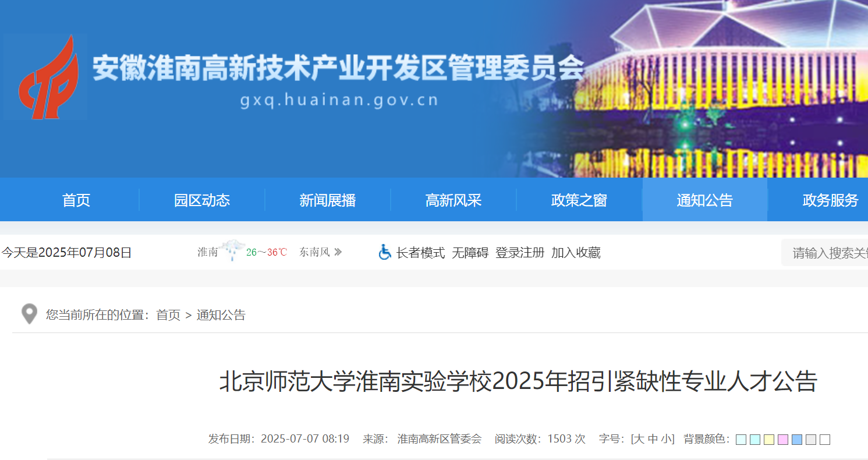Click the temperature text 26～36℃
The image size is (868, 460).
[267, 252]
